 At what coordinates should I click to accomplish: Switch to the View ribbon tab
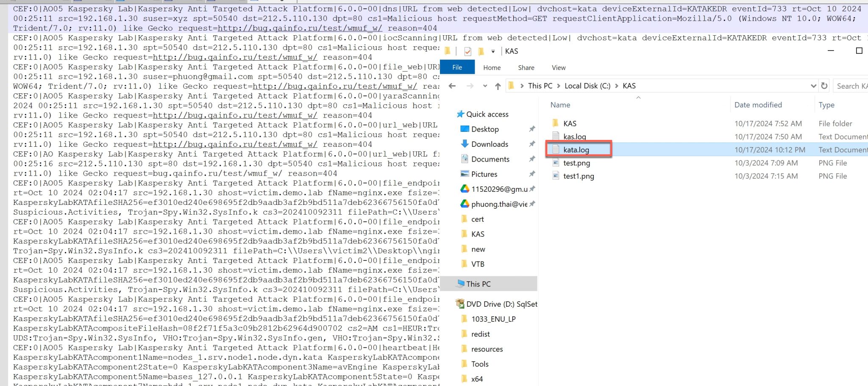click(x=558, y=67)
